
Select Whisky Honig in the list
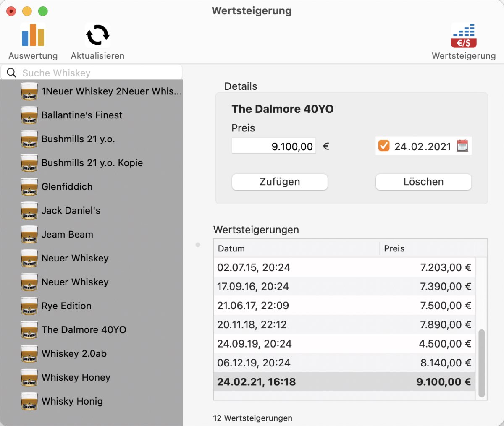[92, 401]
